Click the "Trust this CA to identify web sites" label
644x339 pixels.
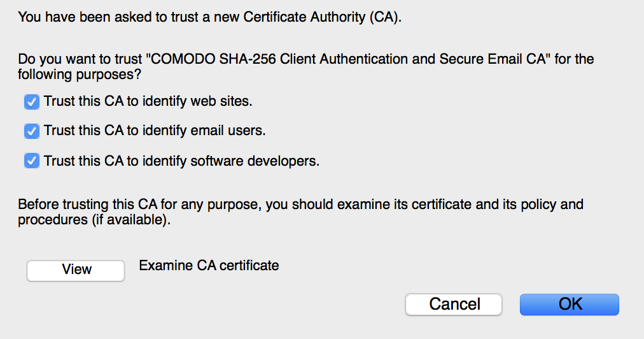click(x=148, y=101)
